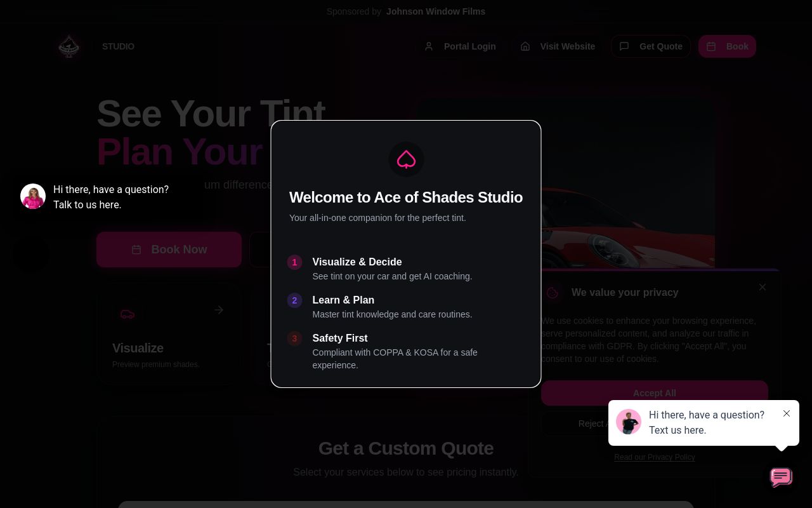Click the Portal Login user icon

[429, 46]
